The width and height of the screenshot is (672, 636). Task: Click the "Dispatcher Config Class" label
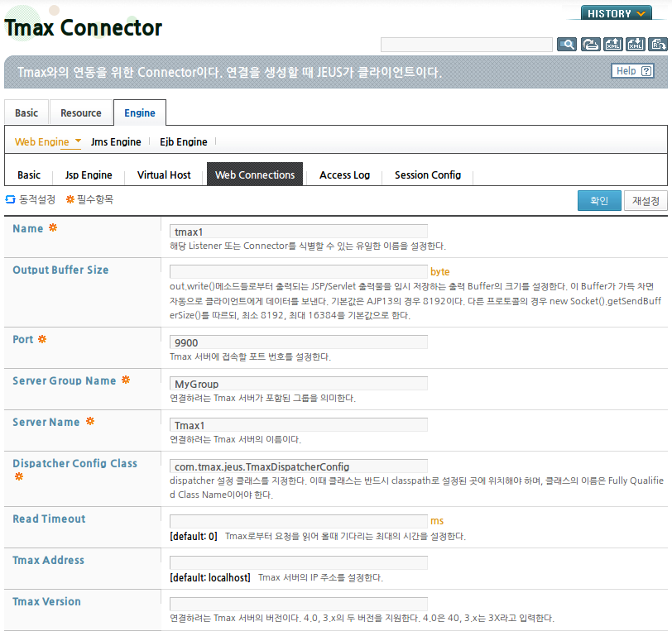[x=75, y=463]
